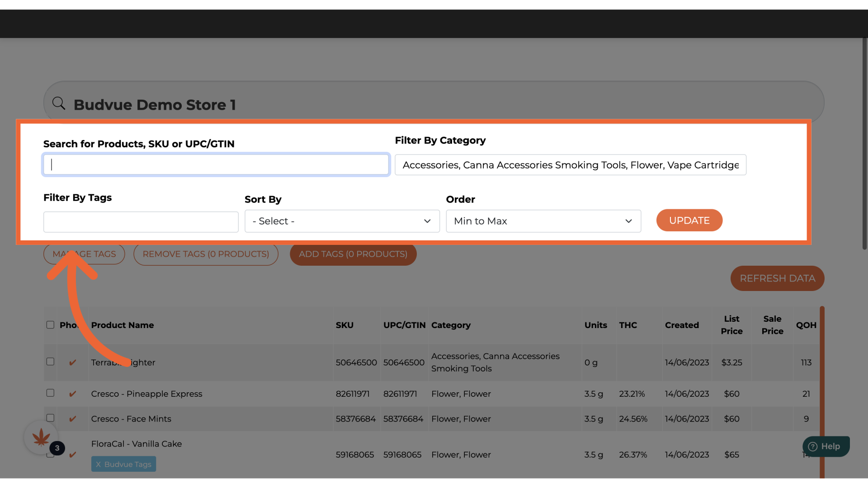
Task: Click the Product Name column header
Action: click(123, 325)
